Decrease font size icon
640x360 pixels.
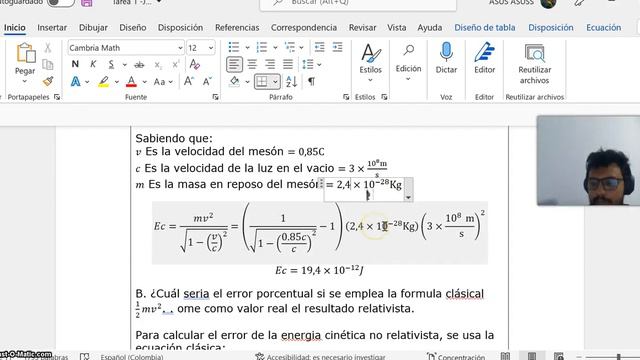tap(207, 81)
